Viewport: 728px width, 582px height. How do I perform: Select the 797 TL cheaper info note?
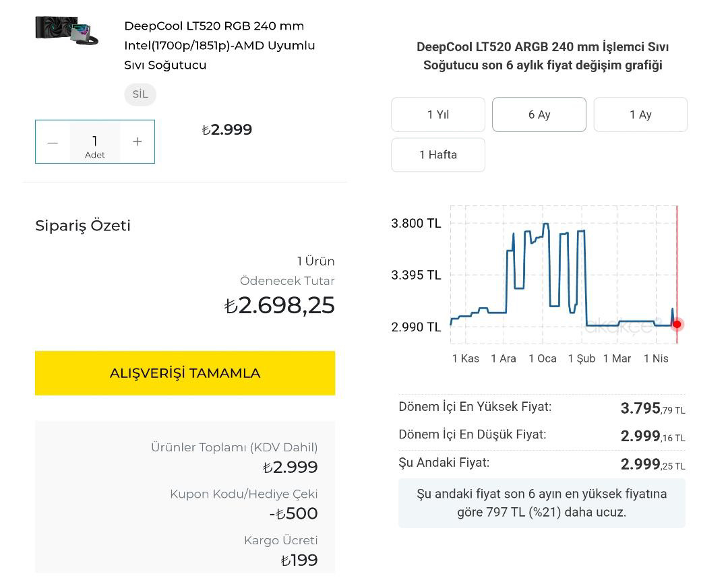click(x=542, y=503)
